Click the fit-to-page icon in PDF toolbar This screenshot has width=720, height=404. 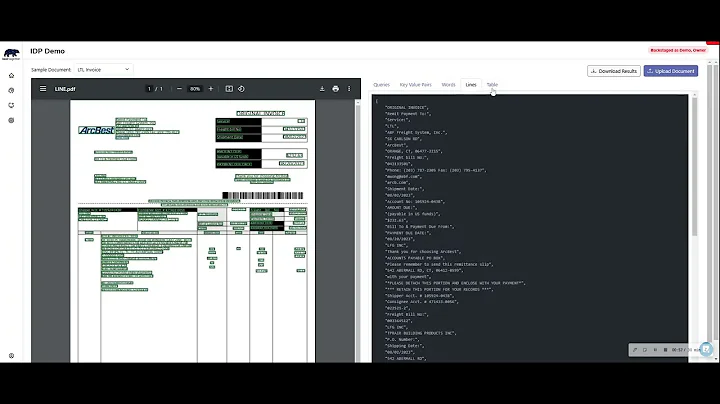pyautogui.click(x=229, y=89)
